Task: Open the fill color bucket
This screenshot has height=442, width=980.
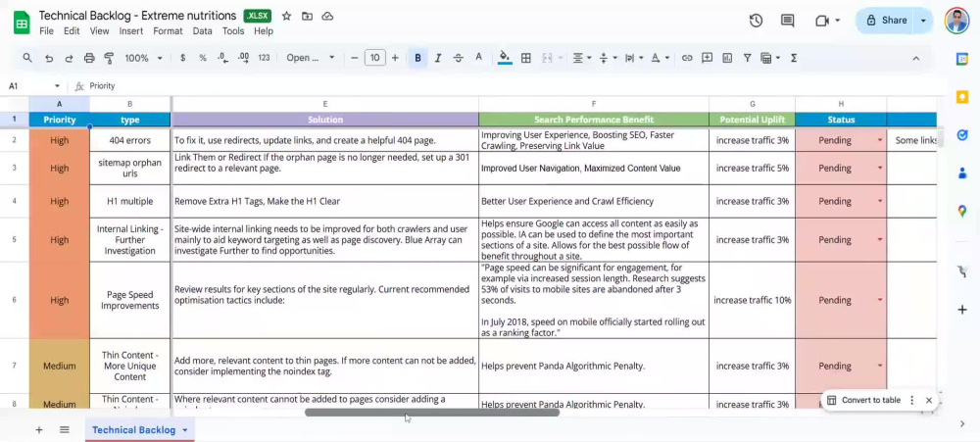Action: tap(505, 58)
